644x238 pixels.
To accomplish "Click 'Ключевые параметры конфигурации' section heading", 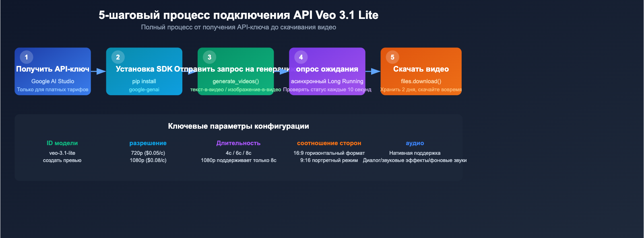I will [x=239, y=126].
